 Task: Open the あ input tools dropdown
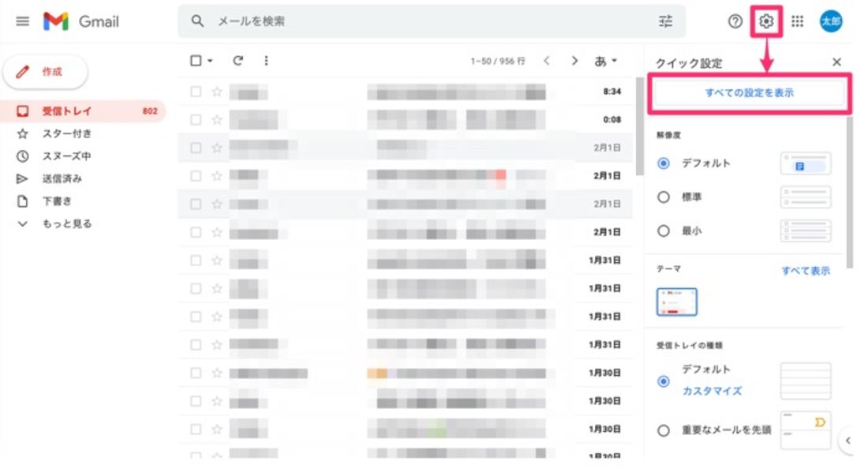[x=606, y=61]
